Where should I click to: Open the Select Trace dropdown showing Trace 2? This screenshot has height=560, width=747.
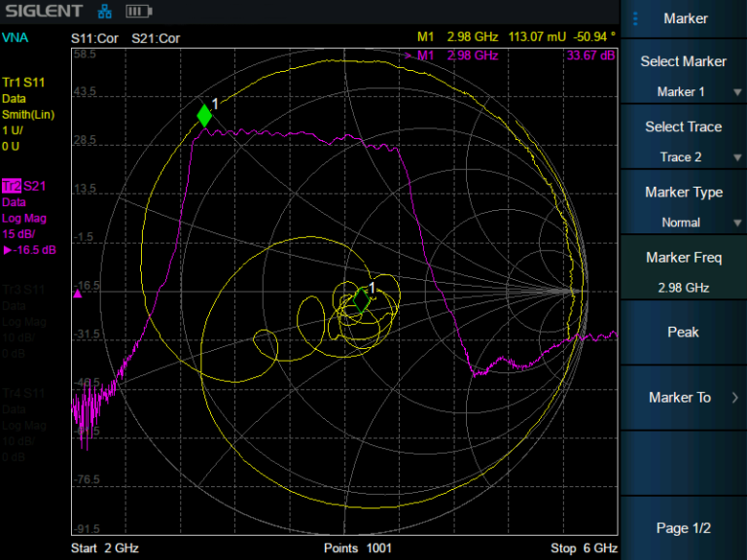(x=683, y=141)
